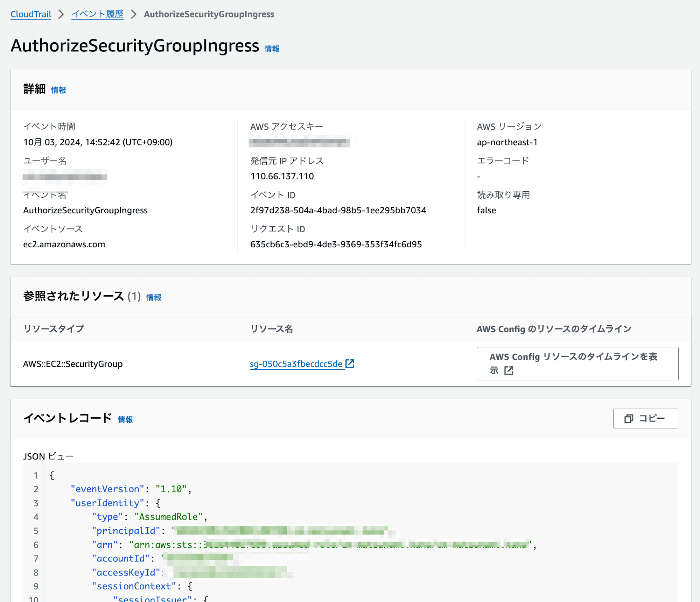The width and height of the screenshot is (700, 602).
Task: Go to イベント履歴 breadcrumb link
Action: coord(97,14)
